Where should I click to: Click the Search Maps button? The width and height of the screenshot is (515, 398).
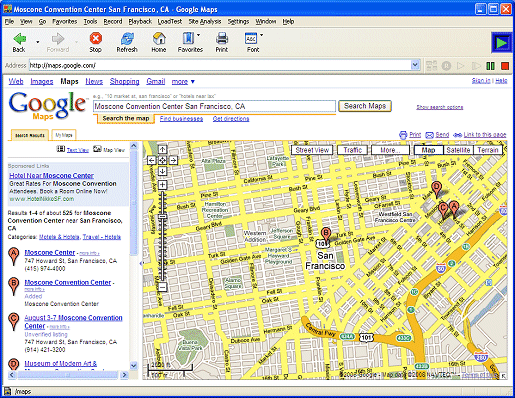pos(365,106)
